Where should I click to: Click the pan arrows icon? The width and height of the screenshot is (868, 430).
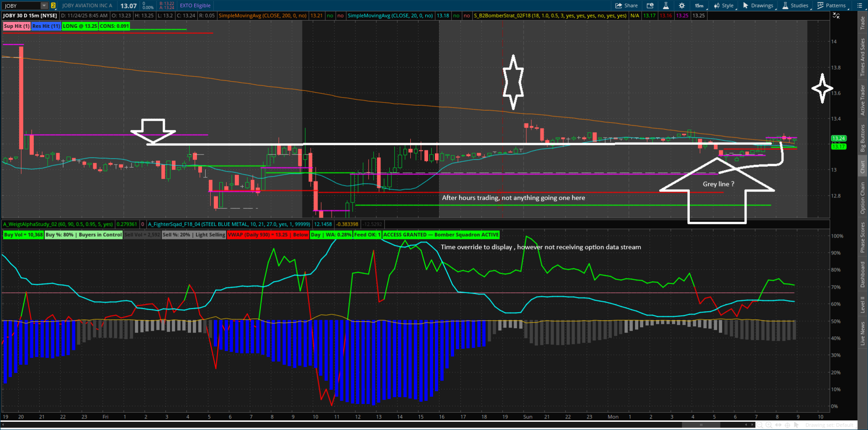[778, 425]
